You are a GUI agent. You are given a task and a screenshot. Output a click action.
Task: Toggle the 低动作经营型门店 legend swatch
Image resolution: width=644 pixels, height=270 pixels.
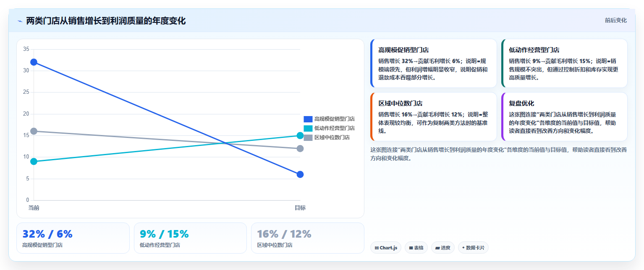pos(308,128)
